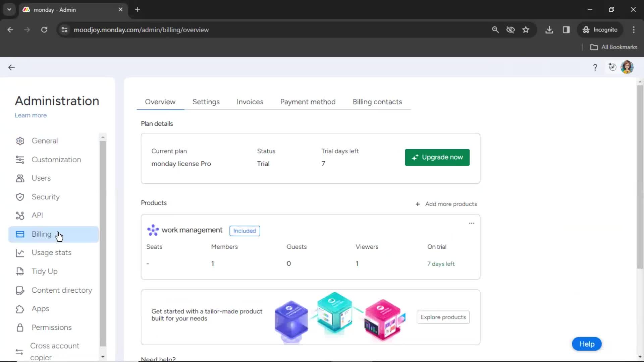This screenshot has height=362, width=644.
Task: Click the Billing card icon
Action: [x=20, y=234]
